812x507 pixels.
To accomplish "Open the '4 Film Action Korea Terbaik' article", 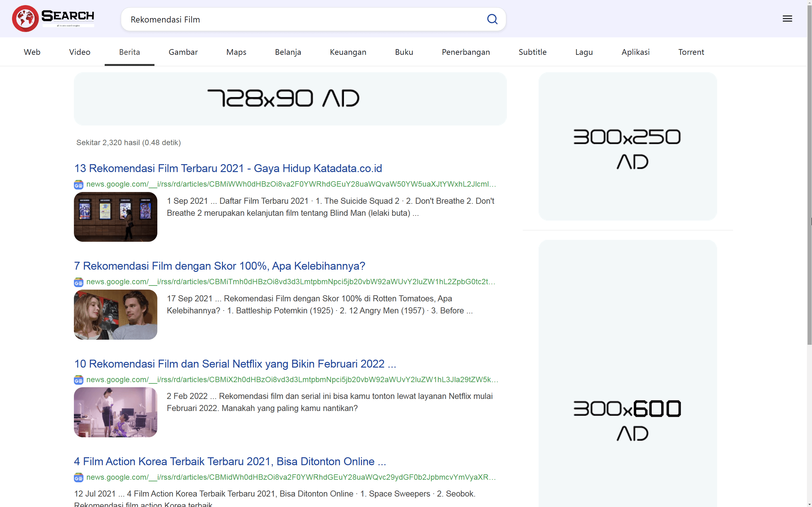I will tap(230, 461).
